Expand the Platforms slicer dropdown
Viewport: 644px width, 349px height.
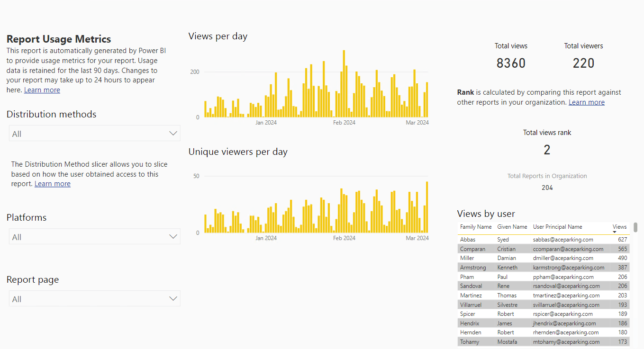coord(94,237)
